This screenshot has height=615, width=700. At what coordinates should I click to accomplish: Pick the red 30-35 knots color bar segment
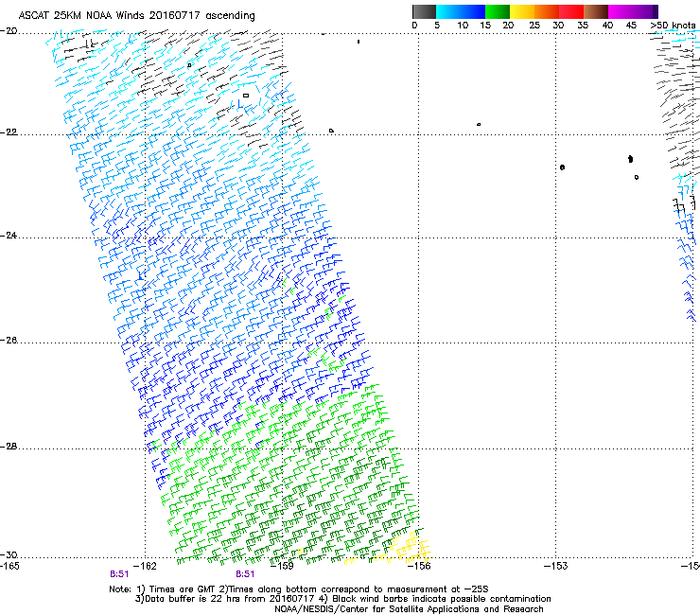571,11
